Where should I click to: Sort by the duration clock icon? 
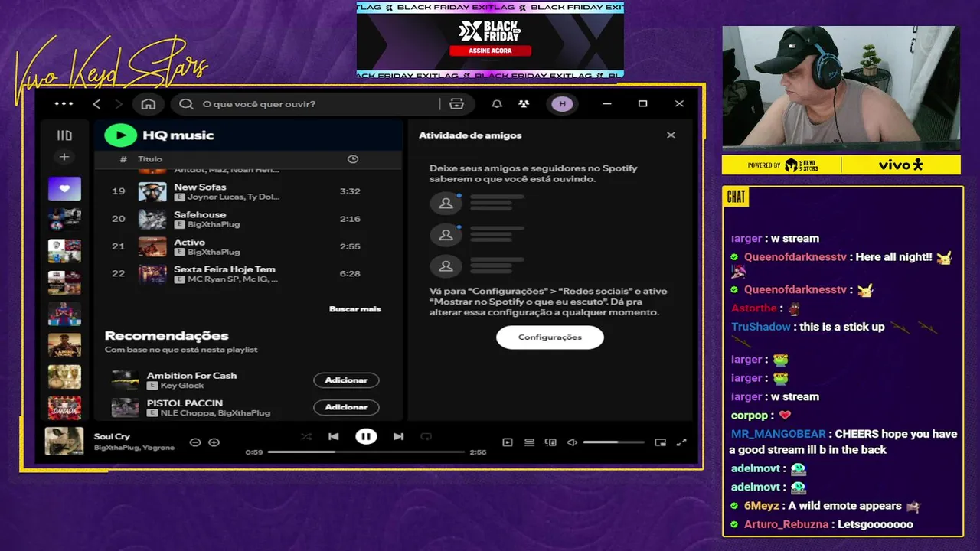(353, 159)
